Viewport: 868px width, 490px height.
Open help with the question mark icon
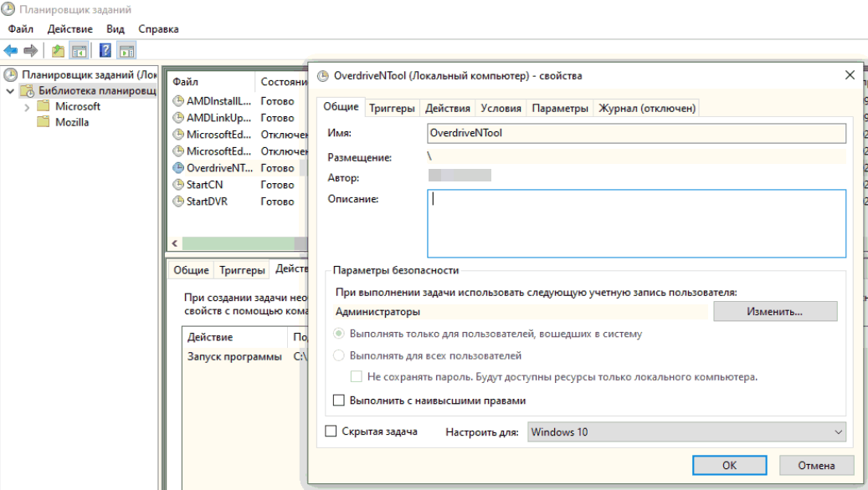[x=105, y=51]
